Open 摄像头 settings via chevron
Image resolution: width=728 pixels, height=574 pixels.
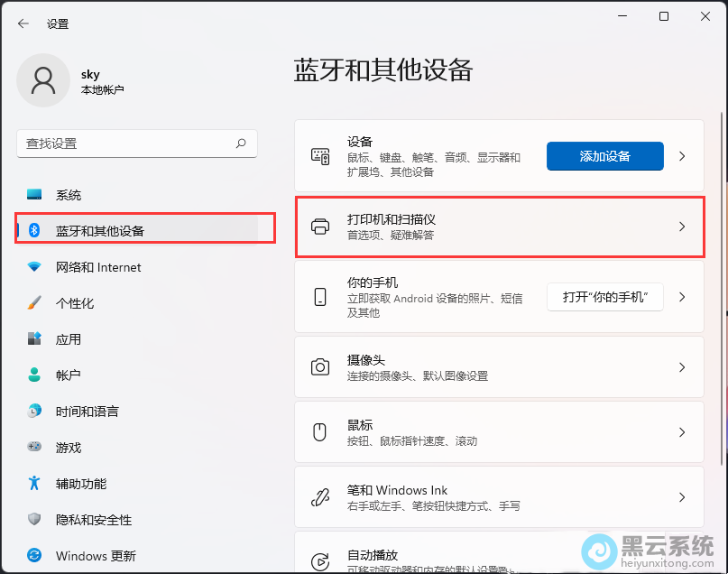point(682,367)
